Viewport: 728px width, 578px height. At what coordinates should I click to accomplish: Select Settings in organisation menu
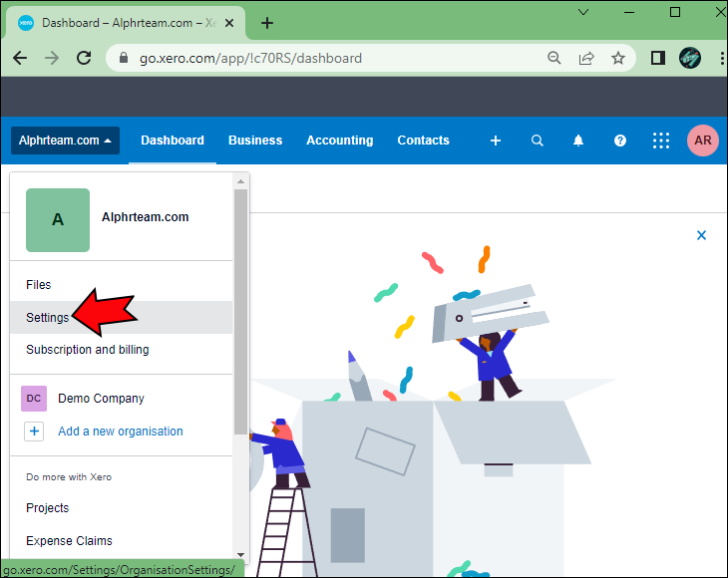tap(122, 317)
